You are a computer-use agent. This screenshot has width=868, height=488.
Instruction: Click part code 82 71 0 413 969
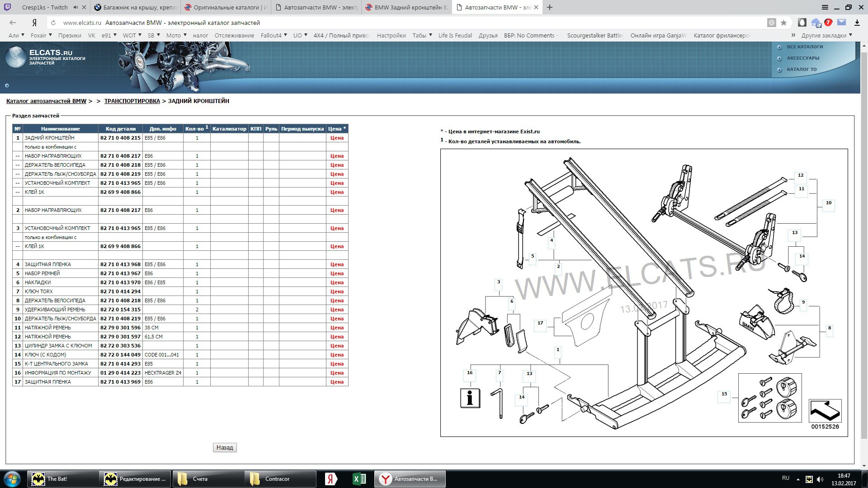point(120,382)
